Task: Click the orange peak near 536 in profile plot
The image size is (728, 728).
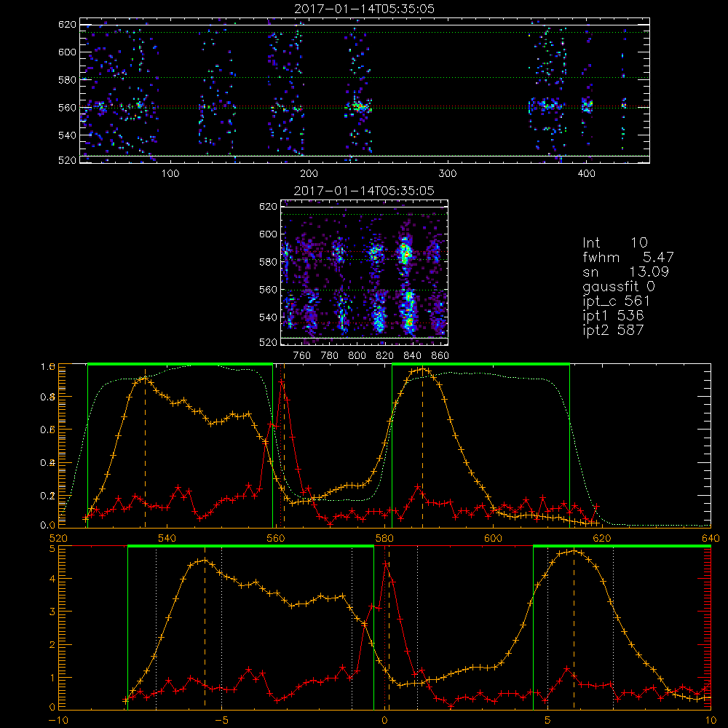Action: point(146,379)
